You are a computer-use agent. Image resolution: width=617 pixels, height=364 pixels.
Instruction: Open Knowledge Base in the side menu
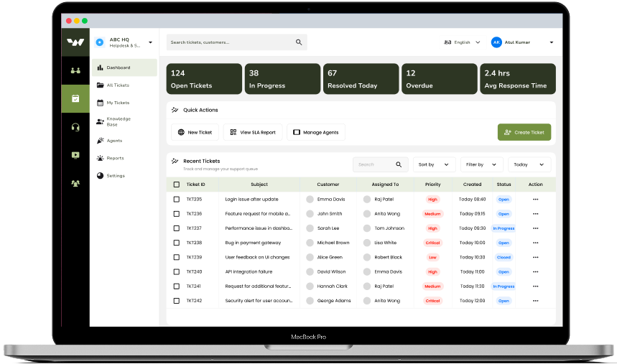(124, 121)
